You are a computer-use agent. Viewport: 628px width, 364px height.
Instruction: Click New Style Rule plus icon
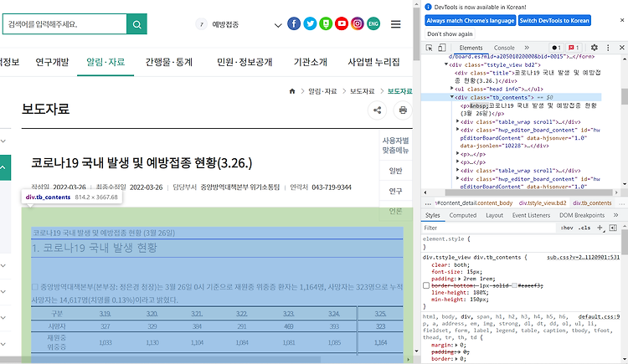coord(600,228)
